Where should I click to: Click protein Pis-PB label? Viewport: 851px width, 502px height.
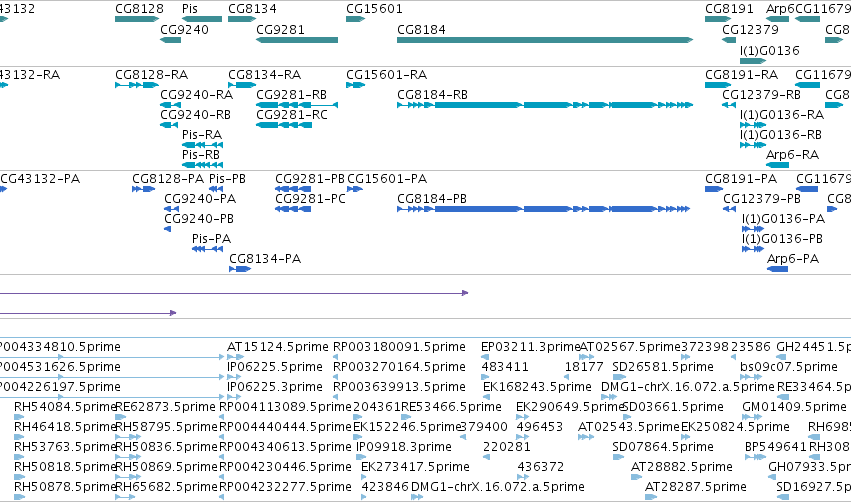[x=227, y=179]
